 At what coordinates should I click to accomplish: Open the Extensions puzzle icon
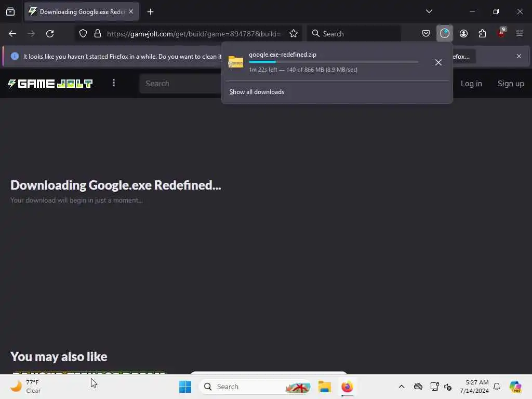coord(482,34)
